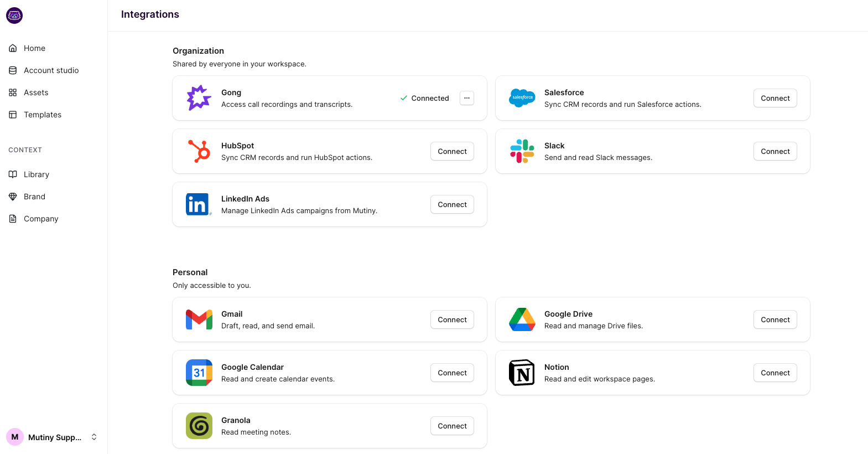Click the Notion integration name
The width and height of the screenshot is (868, 454).
coord(557,367)
